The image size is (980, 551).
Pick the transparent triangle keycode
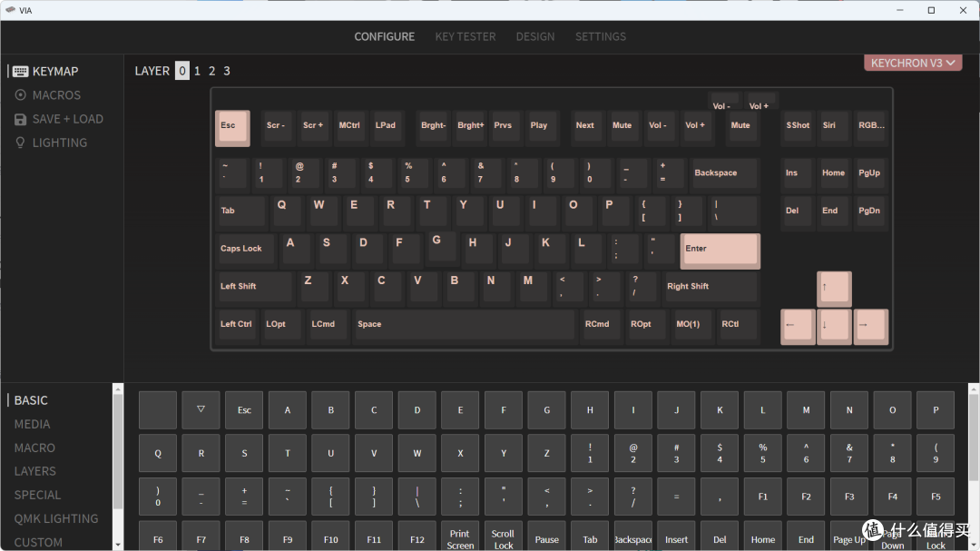201,410
